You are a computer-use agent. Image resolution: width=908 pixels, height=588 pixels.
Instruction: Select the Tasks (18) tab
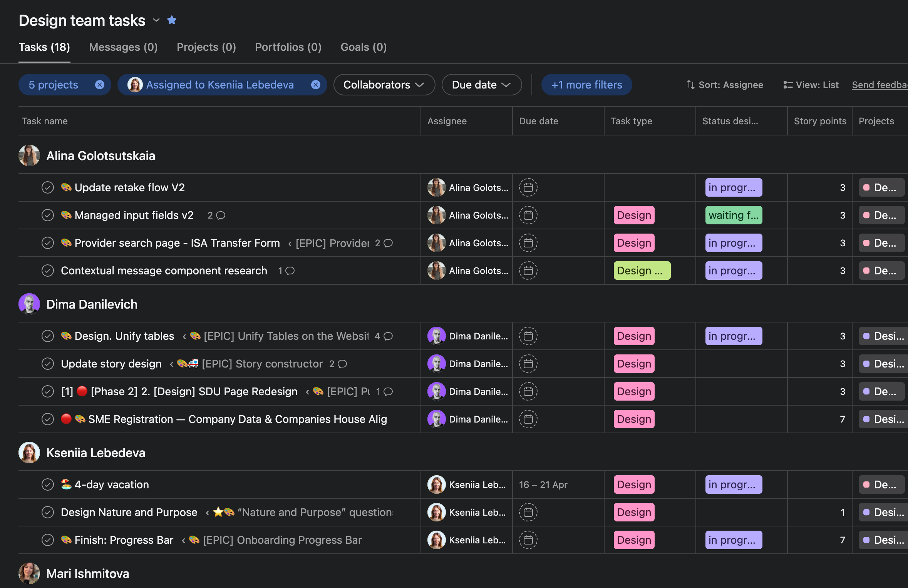click(44, 47)
